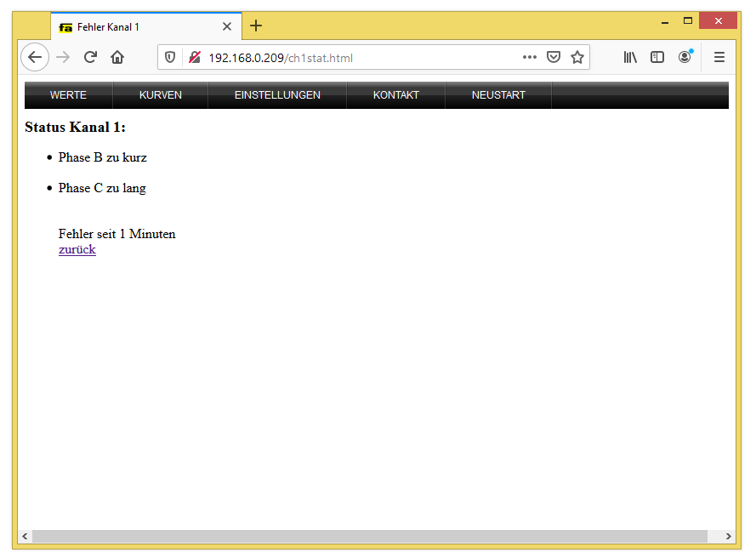The image size is (756, 558).
Task: Click the NEUSTART menu item
Action: (x=498, y=95)
